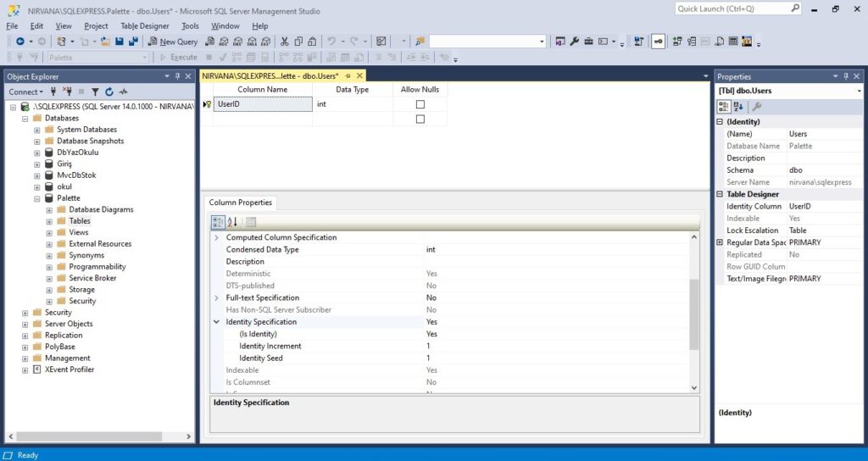Open Relationships via the toolbar icon
Screen dimensions: 868x461
[677, 42]
